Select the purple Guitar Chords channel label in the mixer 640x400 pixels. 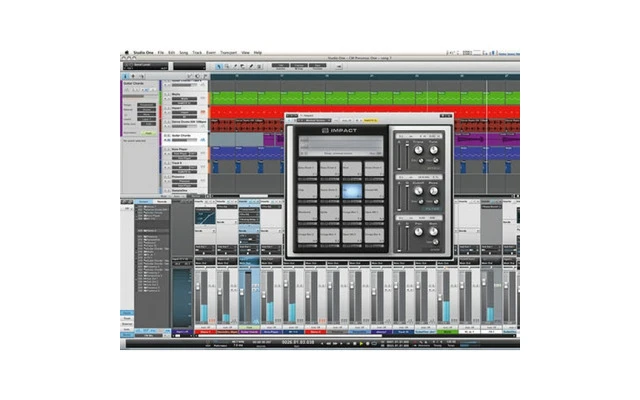[249, 332]
